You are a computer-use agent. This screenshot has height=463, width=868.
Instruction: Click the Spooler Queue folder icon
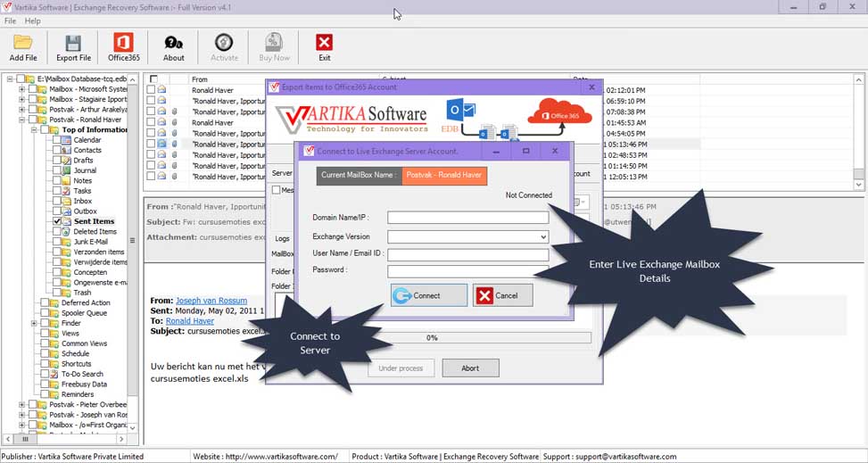tap(54, 313)
